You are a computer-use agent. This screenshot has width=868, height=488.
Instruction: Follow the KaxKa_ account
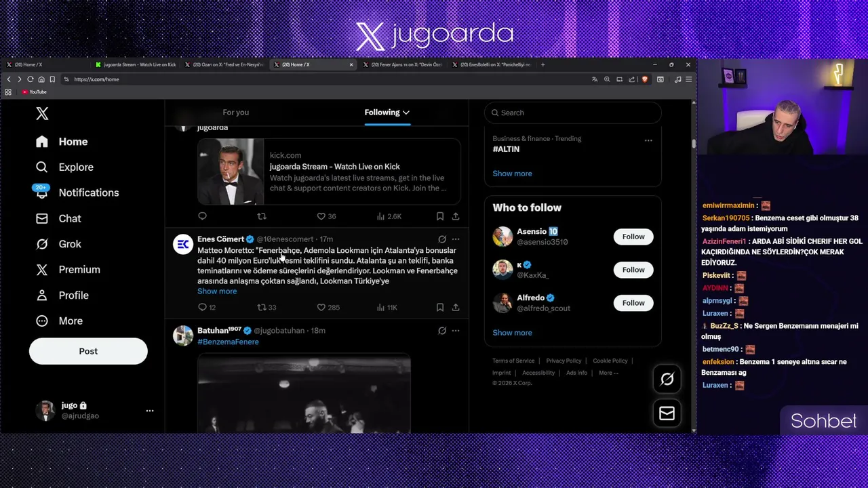click(x=633, y=270)
